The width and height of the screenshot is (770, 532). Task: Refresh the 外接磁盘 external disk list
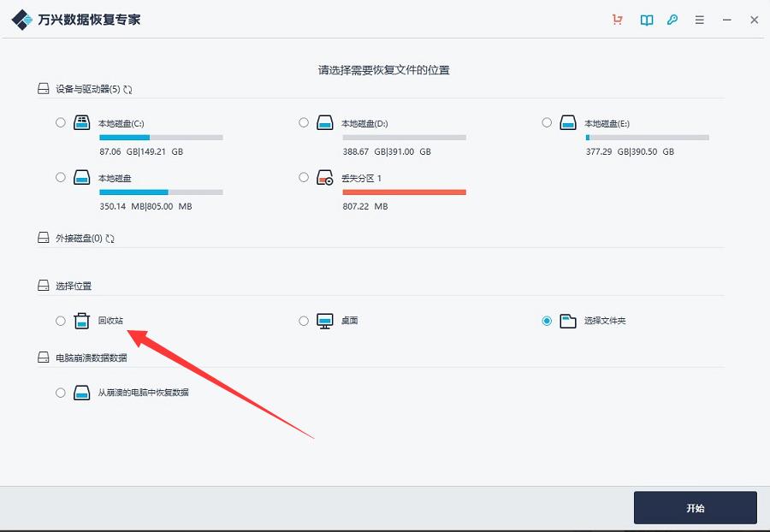click(x=110, y=239)
